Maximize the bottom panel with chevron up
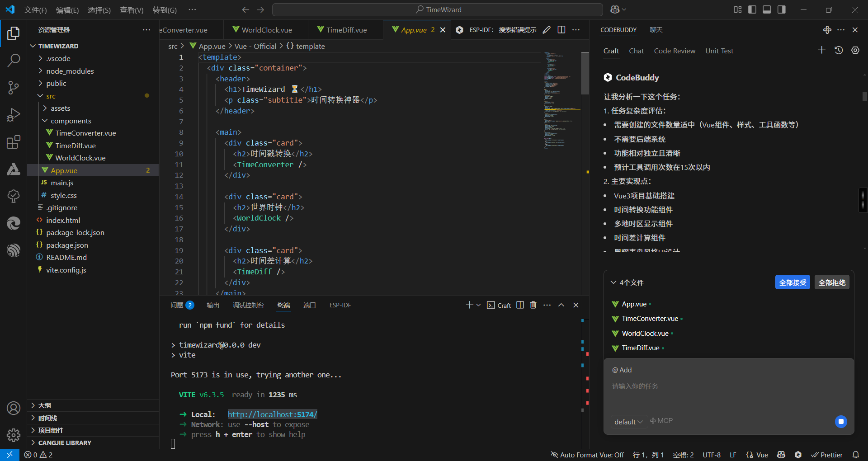This screenshot has width=868, height=461. click(561, 305)
